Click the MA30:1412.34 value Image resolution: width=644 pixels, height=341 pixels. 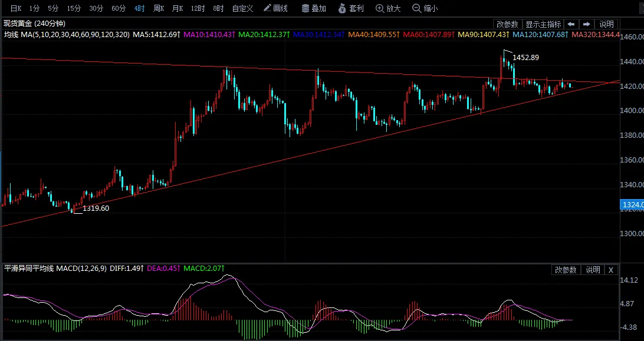319,35
